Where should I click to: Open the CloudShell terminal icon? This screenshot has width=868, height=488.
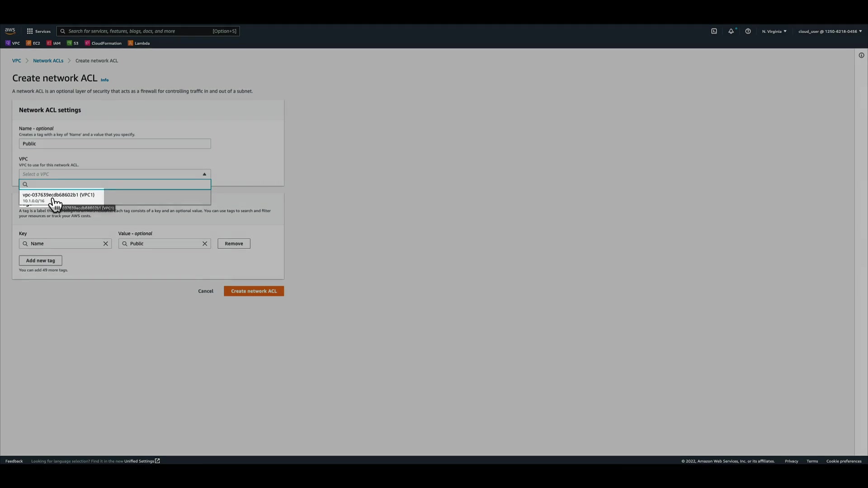coord(714,31)
